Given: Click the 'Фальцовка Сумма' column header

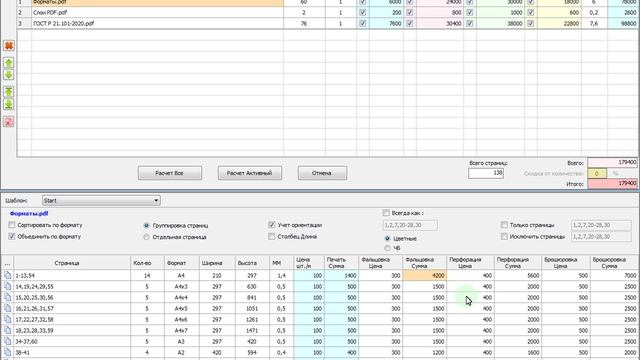Looking at the screenshot, I should click(x=424, y=263).
